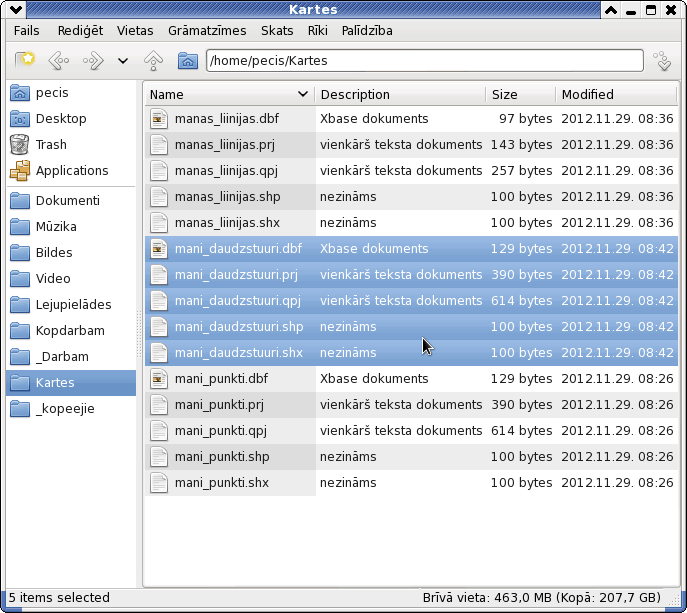Open the _Darbam folder shortcut
The image size is (687, 613).
pos(71,357)
